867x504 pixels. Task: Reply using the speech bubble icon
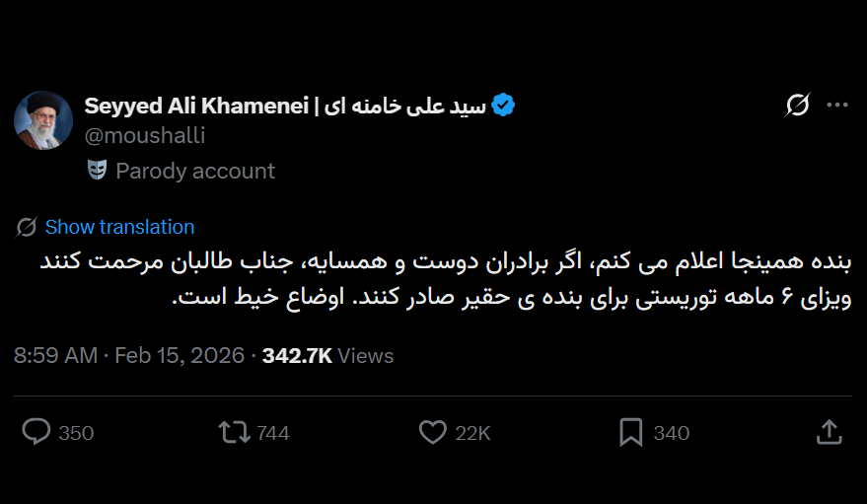tap(36, 432)
